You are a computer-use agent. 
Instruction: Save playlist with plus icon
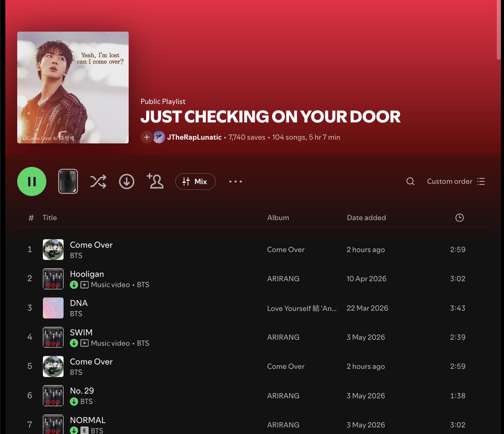pyautogui.click(x=147, y=137)
